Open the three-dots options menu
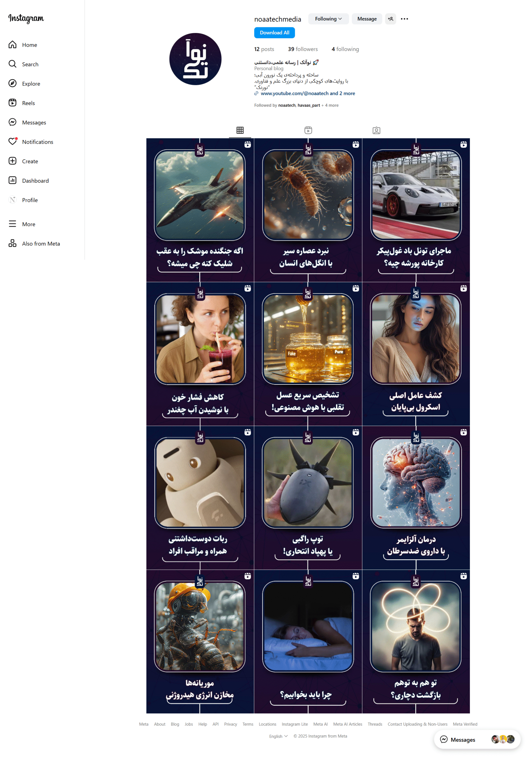Viewport: 532px width, 760px height. (x=405, y=19)
